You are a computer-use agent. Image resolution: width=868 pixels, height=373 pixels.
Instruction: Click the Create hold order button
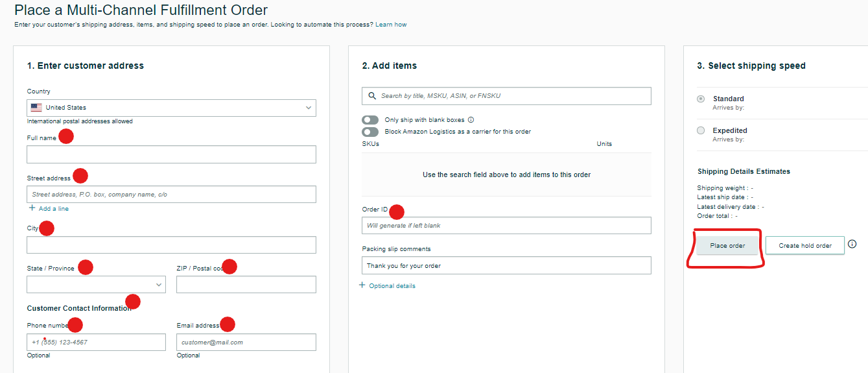tap(805, 246)
